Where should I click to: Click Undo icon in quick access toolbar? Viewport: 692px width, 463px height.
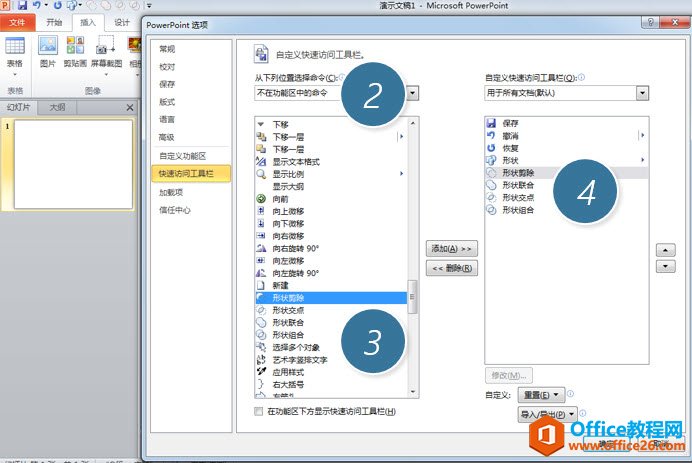37,5
